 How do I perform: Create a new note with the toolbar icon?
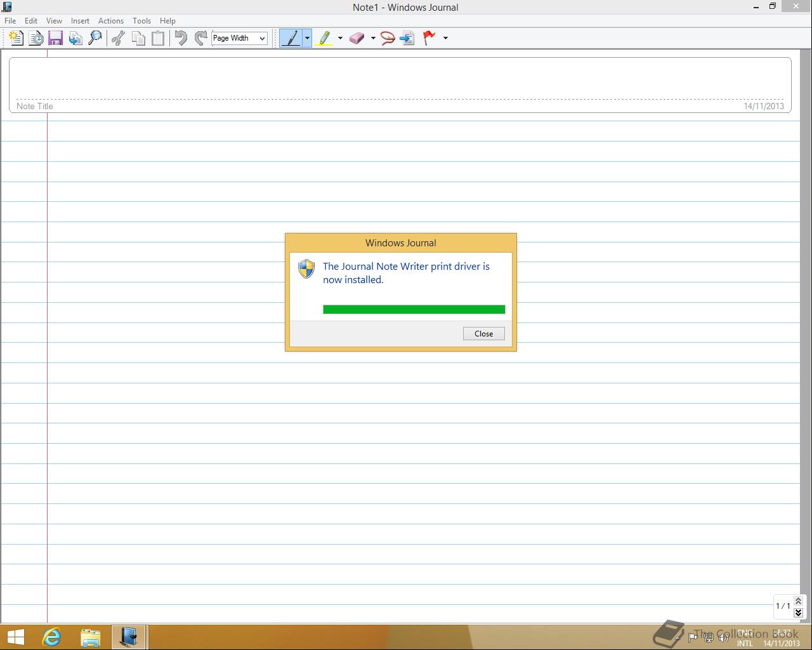pyautogui.click(x=16, y=38)
